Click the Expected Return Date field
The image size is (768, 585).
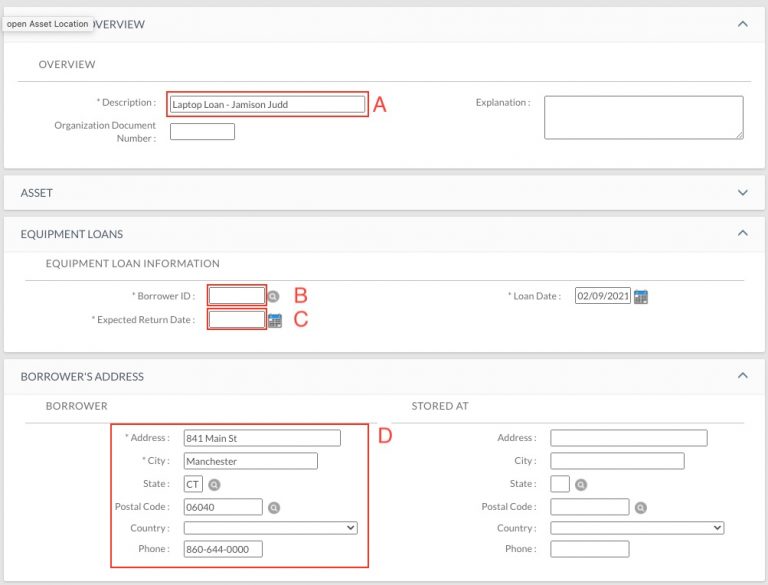[236, 320]
